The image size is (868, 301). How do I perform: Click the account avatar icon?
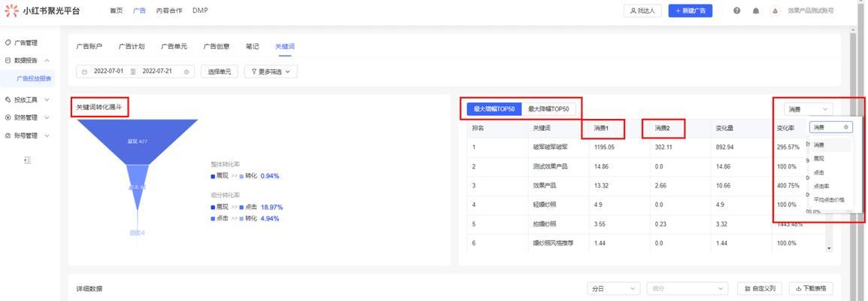(x=775, y=11)
